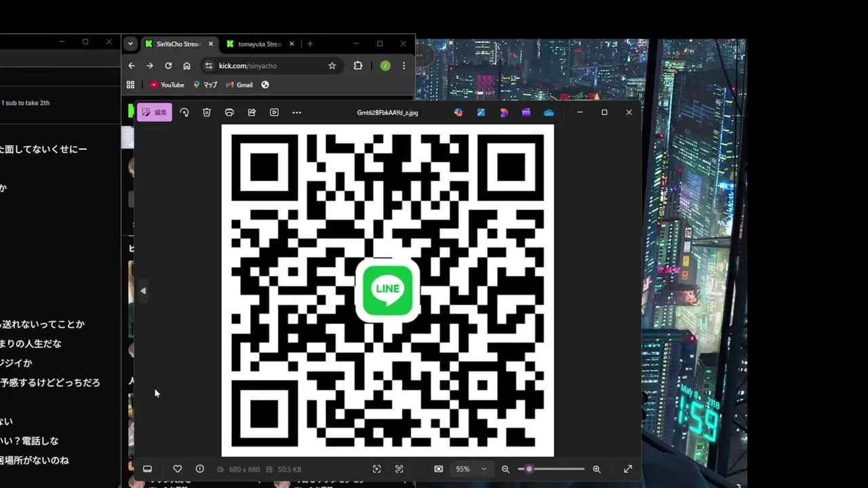
Task: Close the tomayuka Stream tab
Action: [292, 44]
